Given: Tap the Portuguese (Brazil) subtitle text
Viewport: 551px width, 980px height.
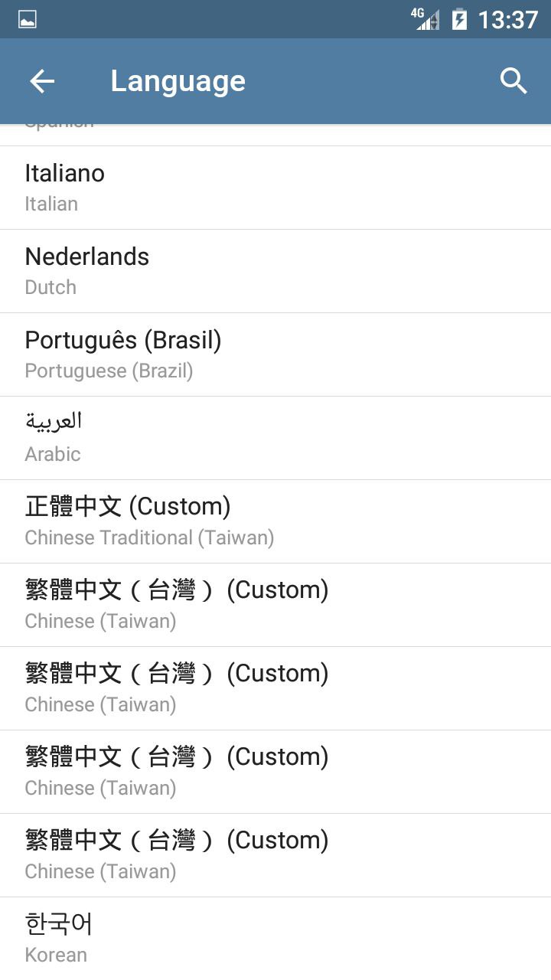Looking at the screenshot, I should point(109,371).
